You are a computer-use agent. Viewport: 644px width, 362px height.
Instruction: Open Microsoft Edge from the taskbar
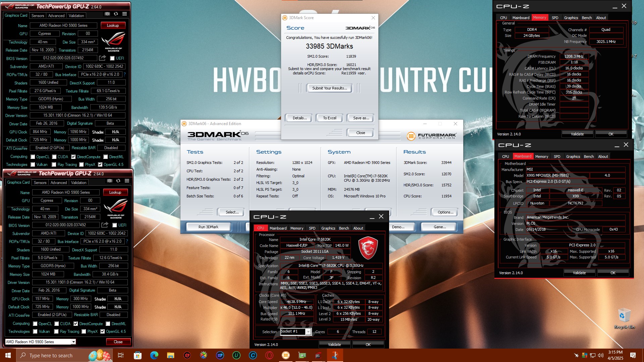154,355
